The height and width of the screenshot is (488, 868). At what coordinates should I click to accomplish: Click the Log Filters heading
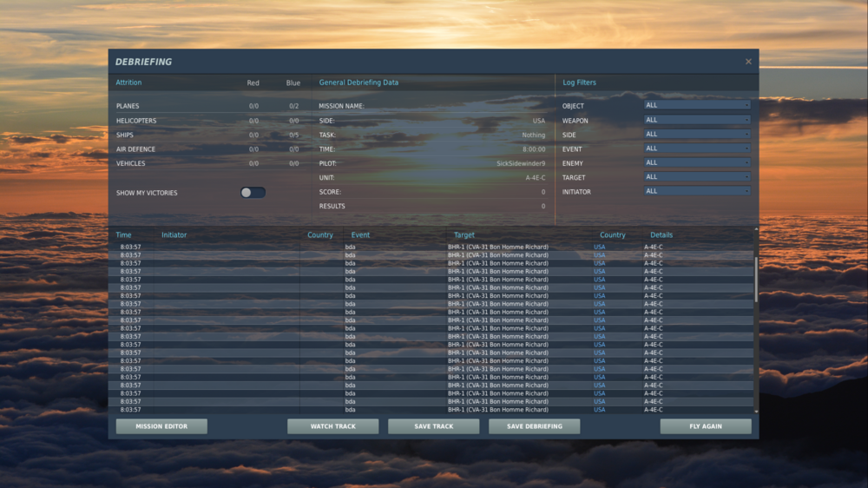pyautogui.click(x=579, y=82)
